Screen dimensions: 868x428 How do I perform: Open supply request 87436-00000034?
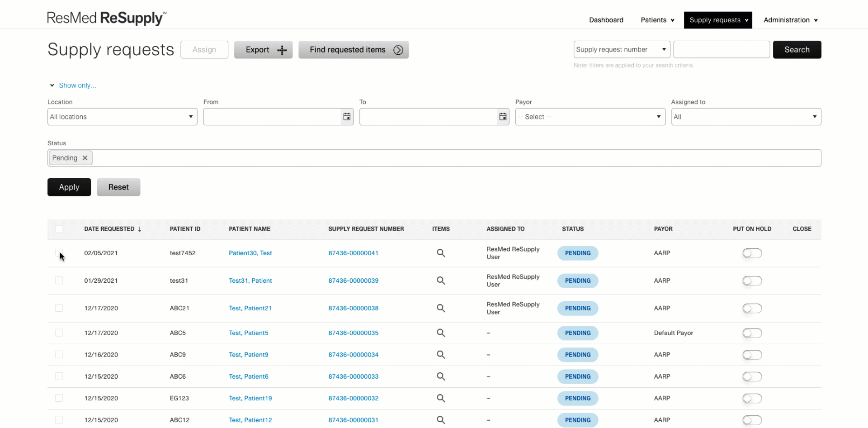353,355
